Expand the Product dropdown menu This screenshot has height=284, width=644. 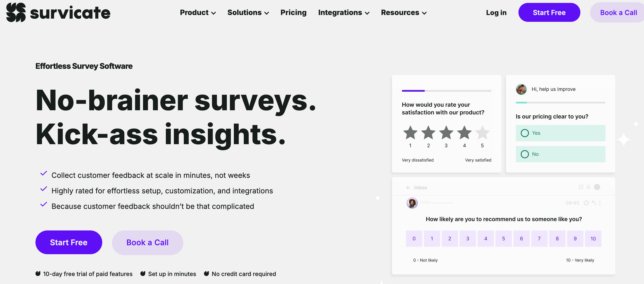(198, 12)
